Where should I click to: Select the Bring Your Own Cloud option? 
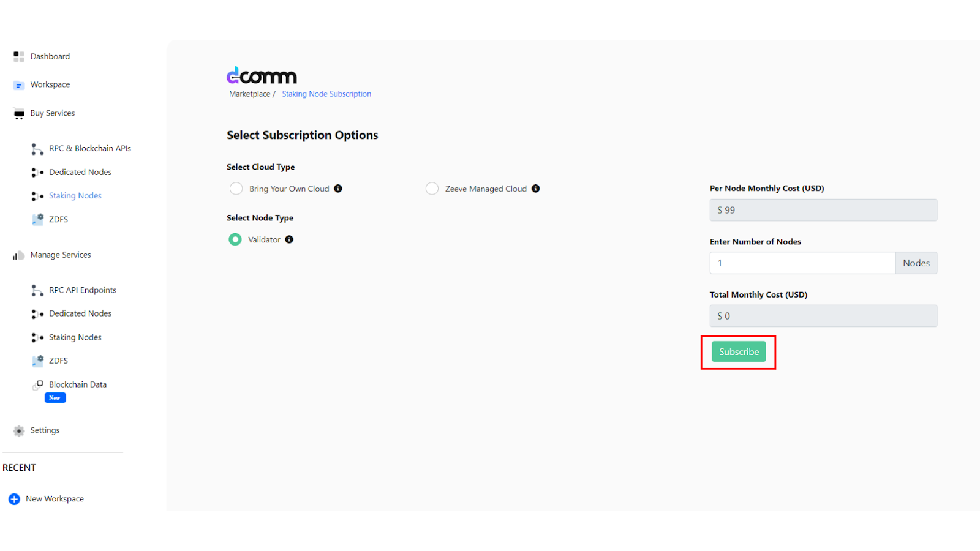pos(236,189)
